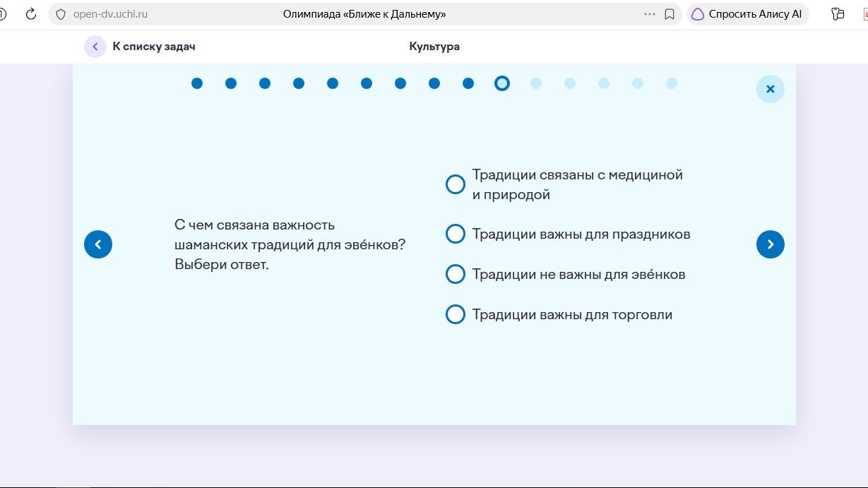Close the question card with the X button
The width and height of the screenshot is (868, 488).
pos(771,89)
